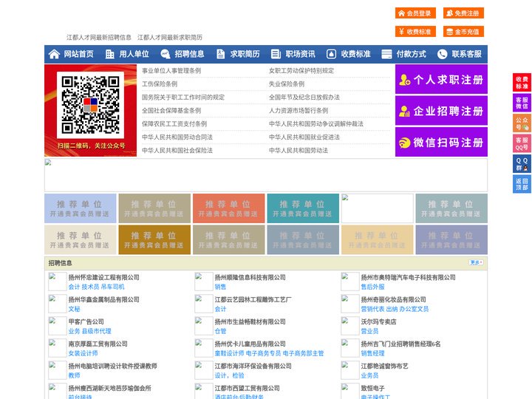Open 全国社会保障基金条例 link
Screen dimensions: 532x399
pos(171,110)
